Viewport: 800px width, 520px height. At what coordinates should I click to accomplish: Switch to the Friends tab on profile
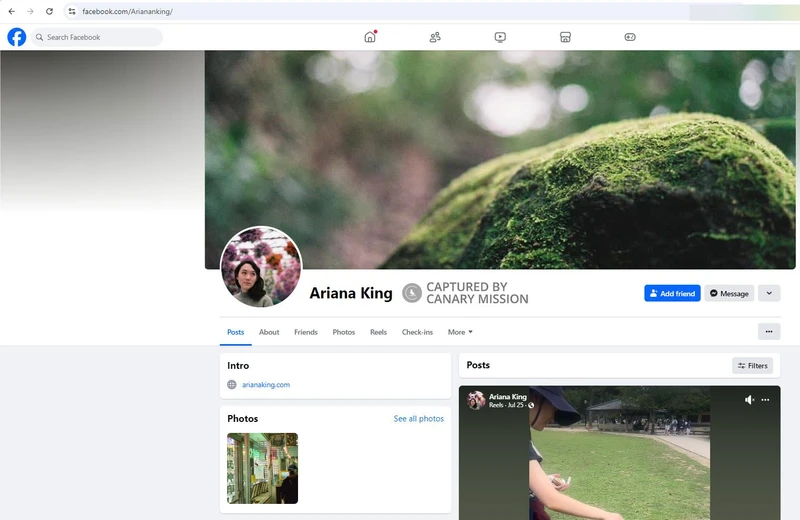coord(306,332)
